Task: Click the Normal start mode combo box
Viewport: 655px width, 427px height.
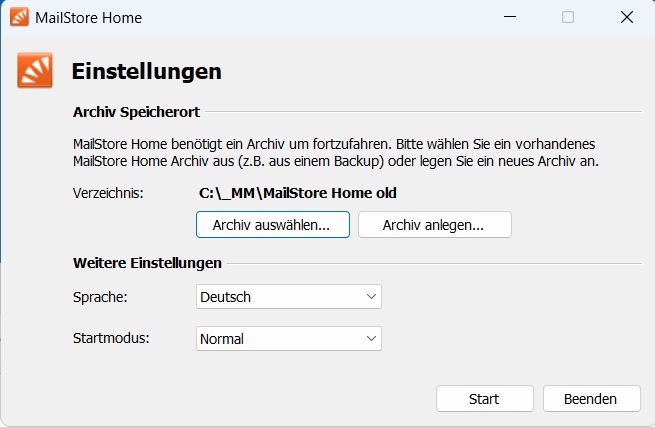Action: tap(289, 338)
